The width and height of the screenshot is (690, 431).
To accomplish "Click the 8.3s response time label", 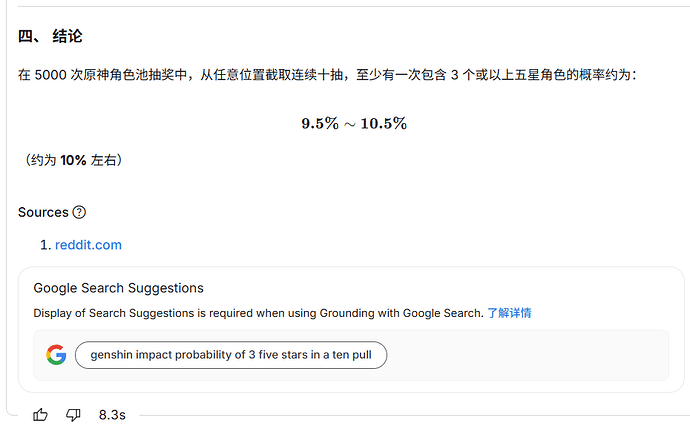I will pos(112,415).
